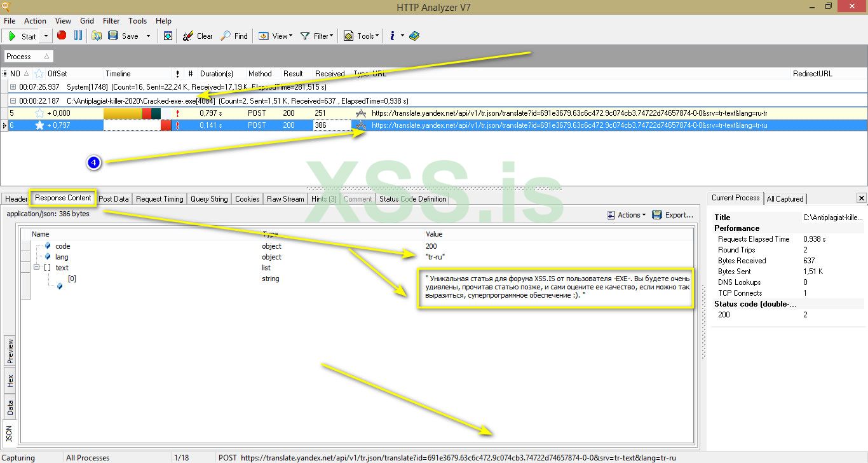Select the [0] string node
Screen dimensions: 868x463
point(72,279)
